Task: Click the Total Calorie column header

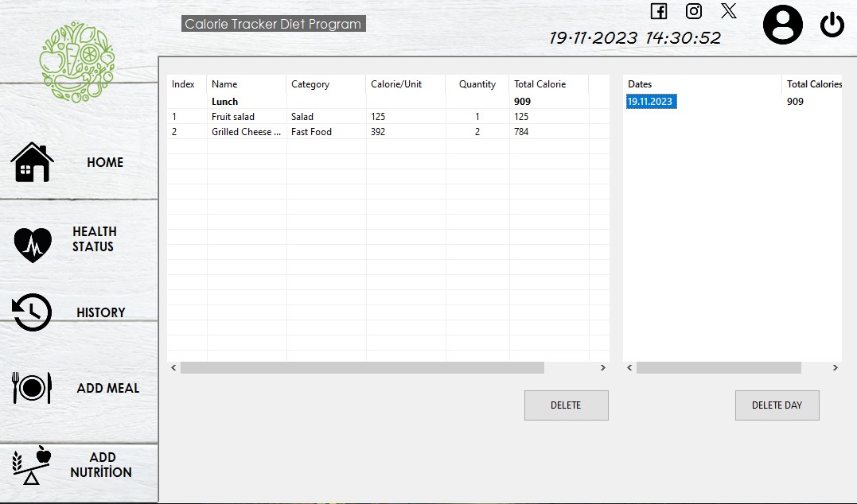Action: (549, 84)
